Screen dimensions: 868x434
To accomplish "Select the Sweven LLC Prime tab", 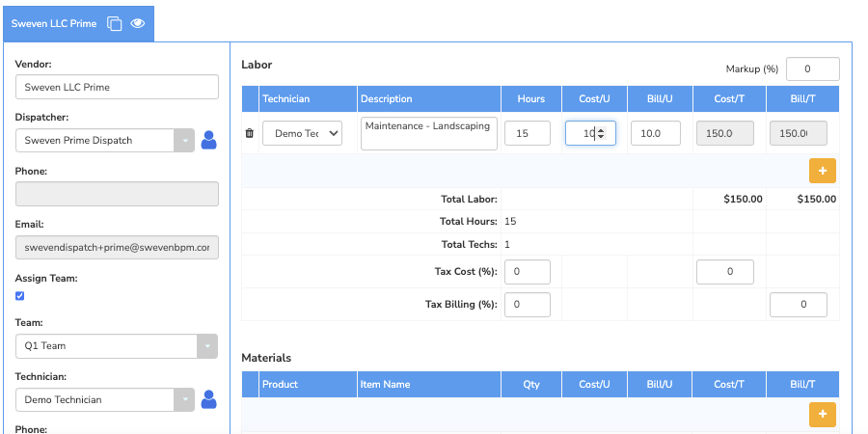I will point(54,24).
